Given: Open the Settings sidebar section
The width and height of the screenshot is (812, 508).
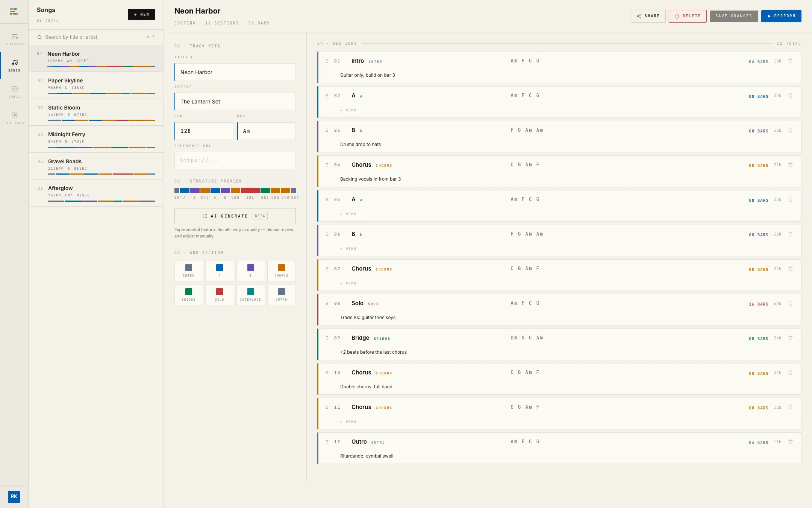Looking at the screenshot, I should [x=14, y=118].
